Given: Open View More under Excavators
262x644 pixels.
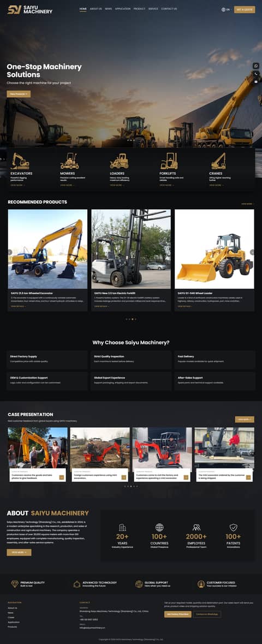Looking at the screenshot, I should tap(17, 185).
